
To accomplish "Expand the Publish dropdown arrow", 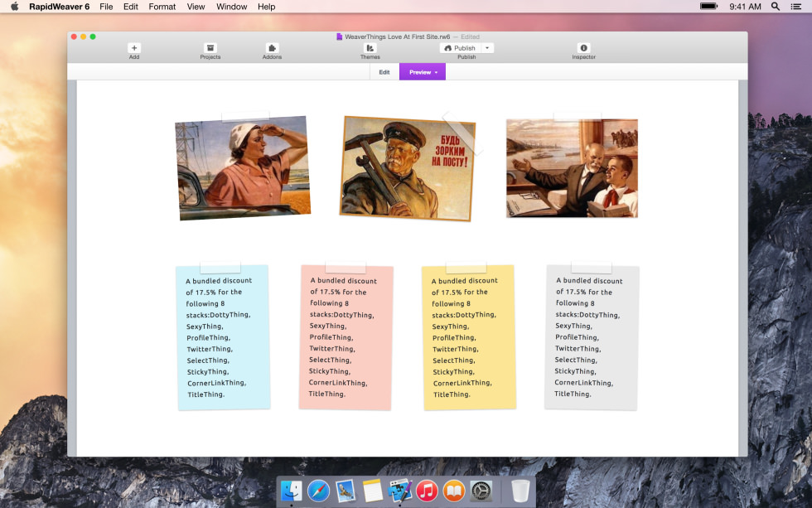I will click(487, 48).
